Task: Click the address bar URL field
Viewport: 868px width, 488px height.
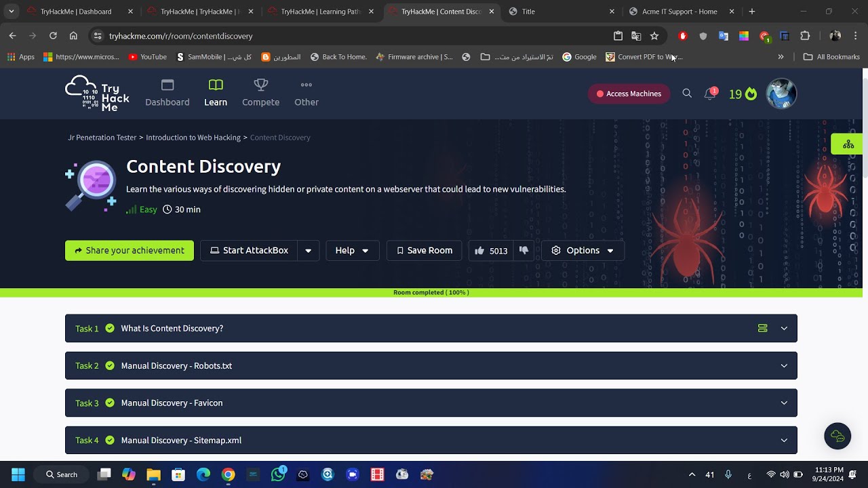Action: [x=353, y=36]
